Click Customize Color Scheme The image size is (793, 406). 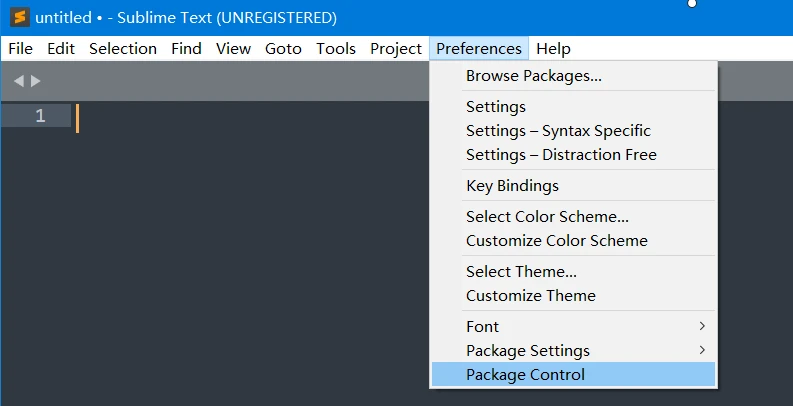click(556, 240)
